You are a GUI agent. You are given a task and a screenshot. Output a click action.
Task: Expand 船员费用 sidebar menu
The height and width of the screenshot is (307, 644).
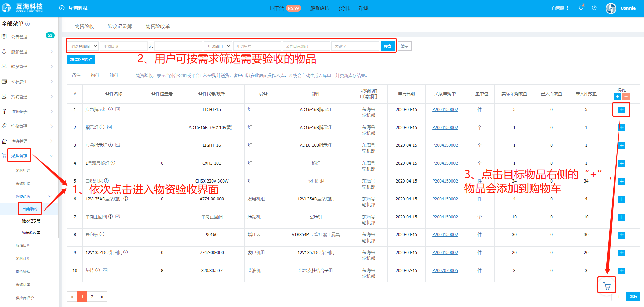(28, 81)
